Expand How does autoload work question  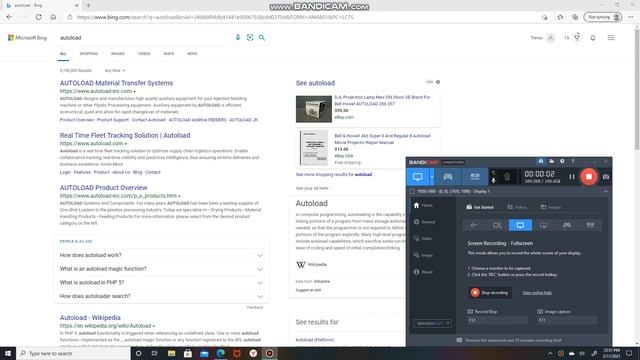pyautogui.click(x=161, y=255)
